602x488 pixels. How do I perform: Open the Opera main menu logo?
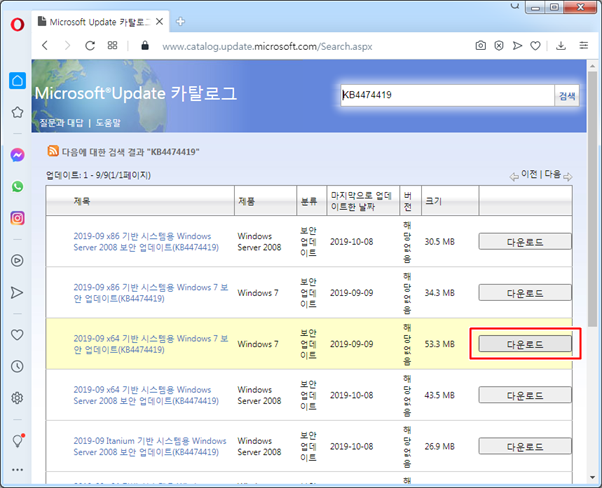click(x=17, y=24)
